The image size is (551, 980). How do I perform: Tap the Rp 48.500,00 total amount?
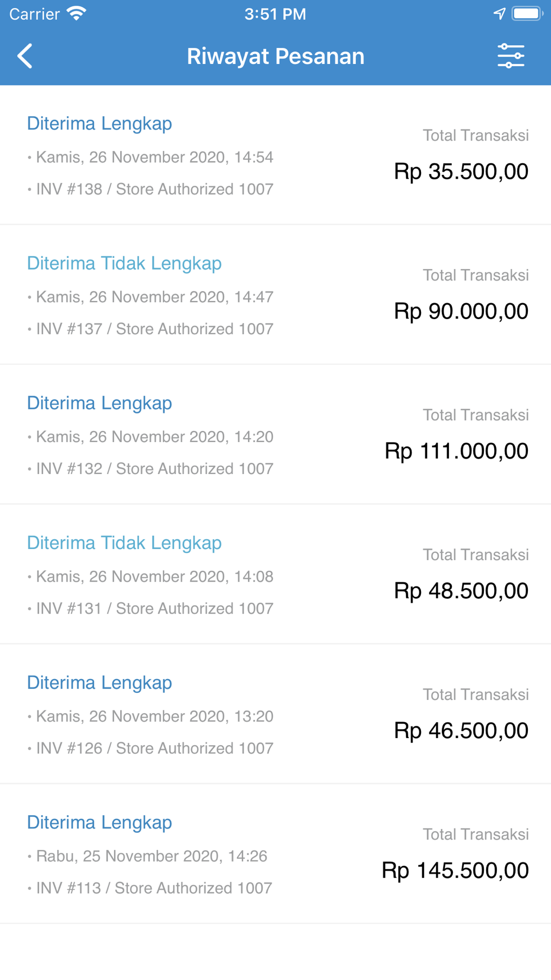[461, 591]
